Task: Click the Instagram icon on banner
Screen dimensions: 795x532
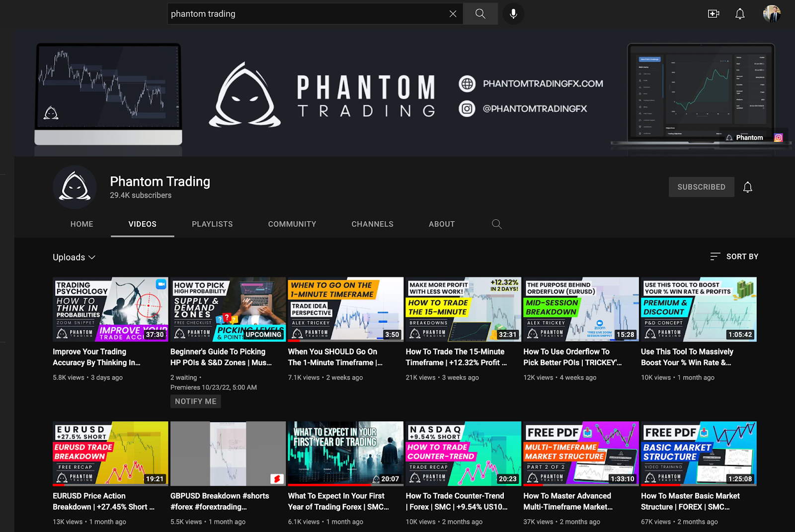Action: (x=779, y=138)
